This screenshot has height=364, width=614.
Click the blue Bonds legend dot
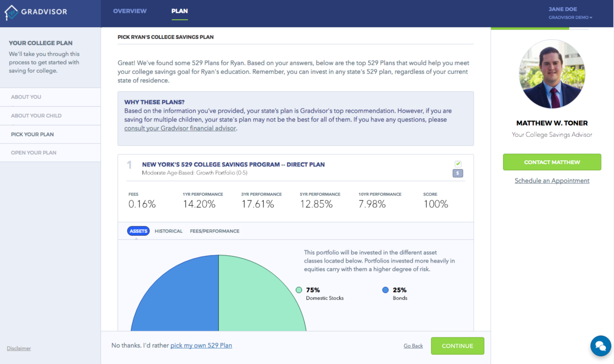pos(385,290)
